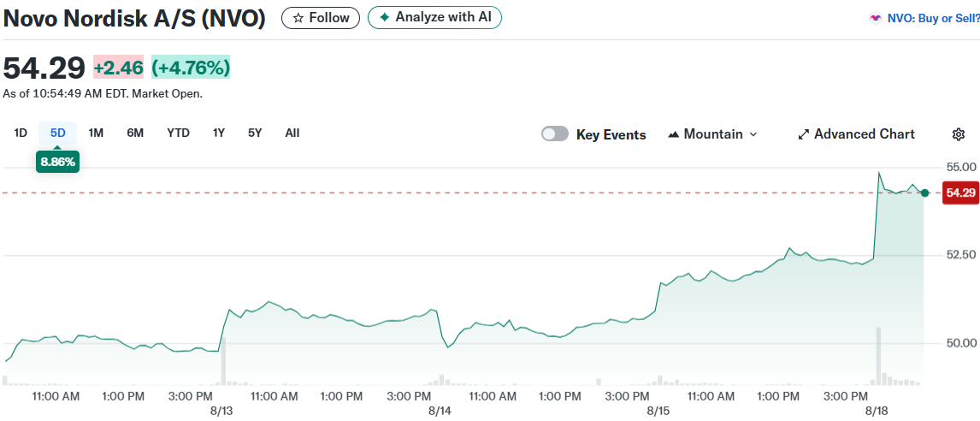Viewport: 980px width, 421px height.
Task: Click the +2.46 price change value
Action: point(119,67)
